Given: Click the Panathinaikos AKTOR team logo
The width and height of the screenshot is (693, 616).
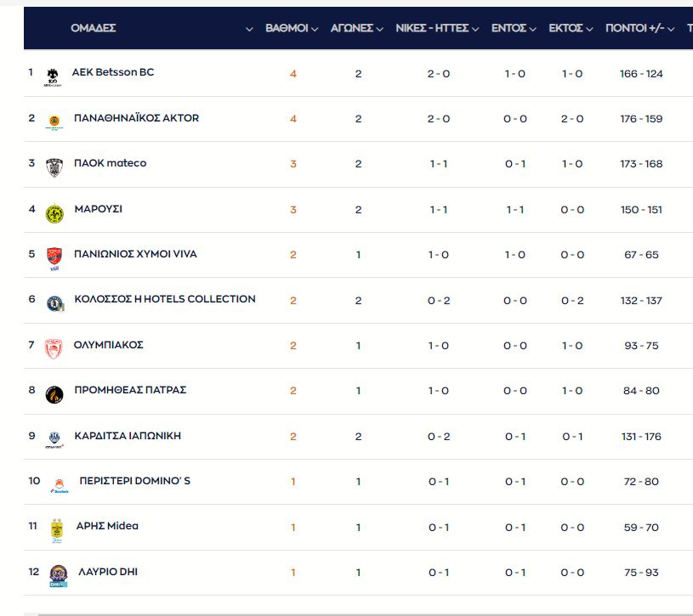Looking at the screenshot, I should 54,121.
